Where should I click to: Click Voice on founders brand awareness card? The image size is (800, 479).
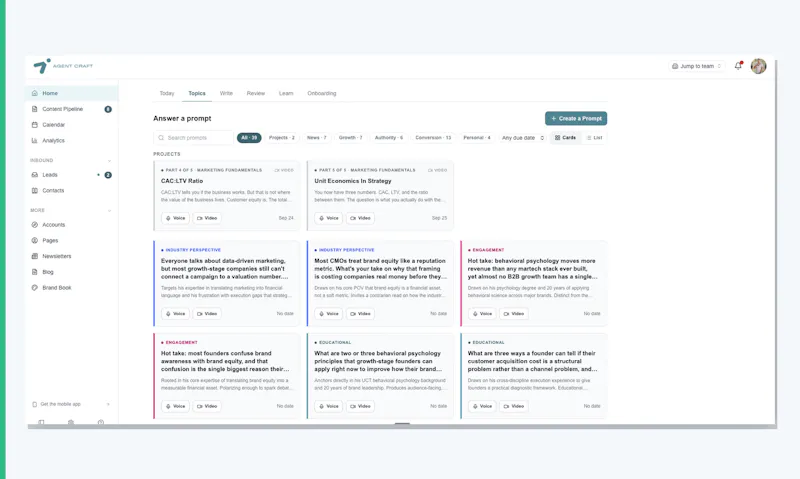coord(176,407)
